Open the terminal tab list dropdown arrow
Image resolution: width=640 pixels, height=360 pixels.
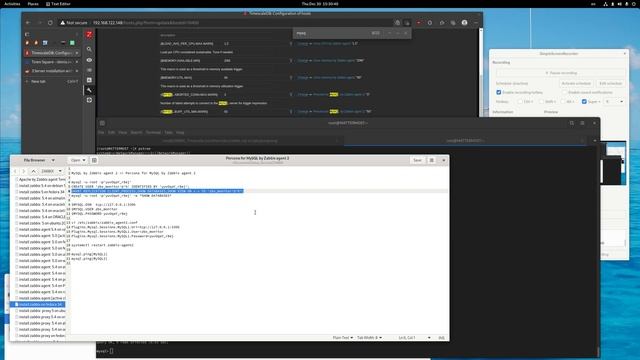[x=595, y=141]
